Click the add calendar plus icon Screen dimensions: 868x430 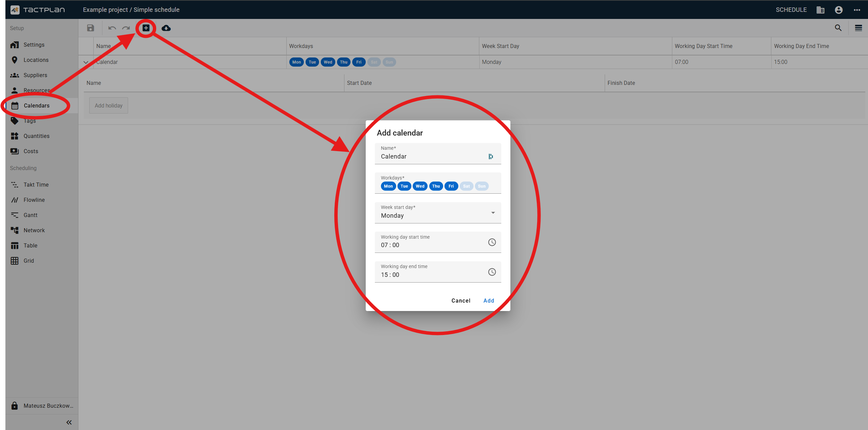pos(146,28)
